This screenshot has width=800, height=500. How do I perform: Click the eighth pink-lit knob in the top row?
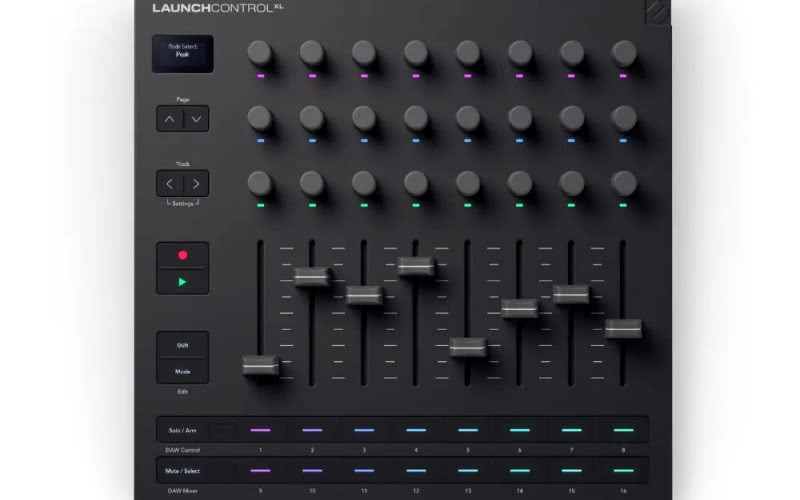[x=623, y=53]
